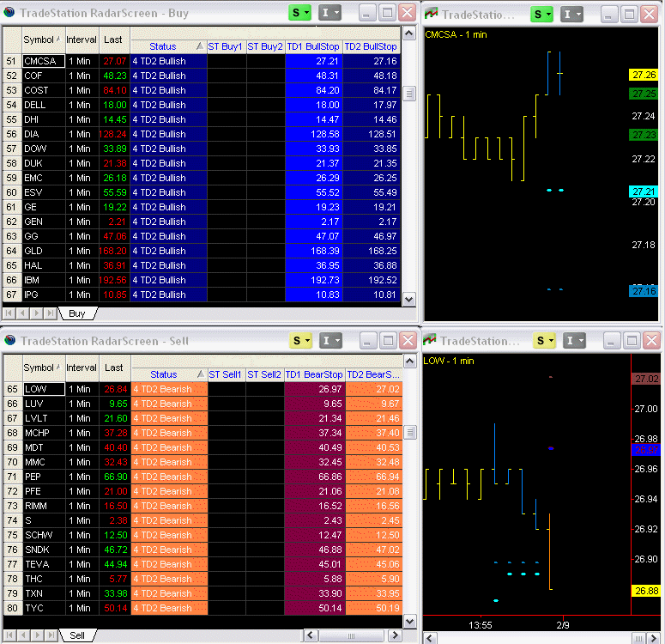Open interval link I dropdown in Buy RadarScreen
The image size is (665, 644).
tap(330, 13)
